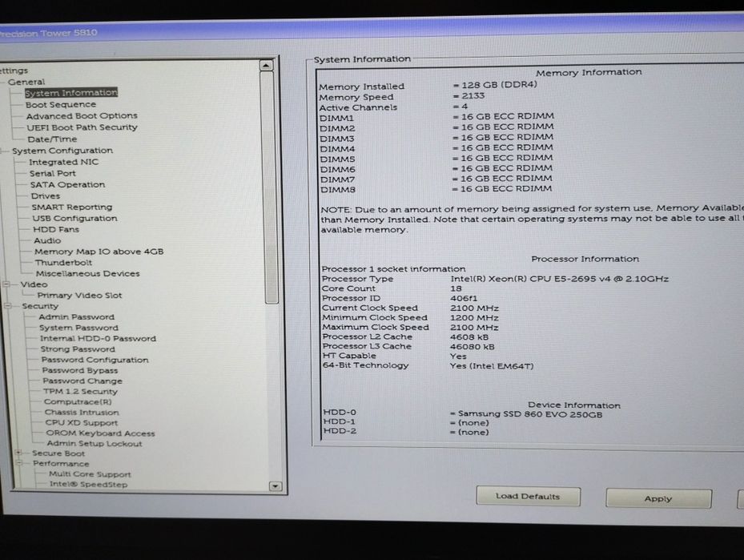Image resolution: width=744 pixels, height=560 pixels.
Task: Open Drives settings
Action: pyautogui.click(x=46, y=196)
